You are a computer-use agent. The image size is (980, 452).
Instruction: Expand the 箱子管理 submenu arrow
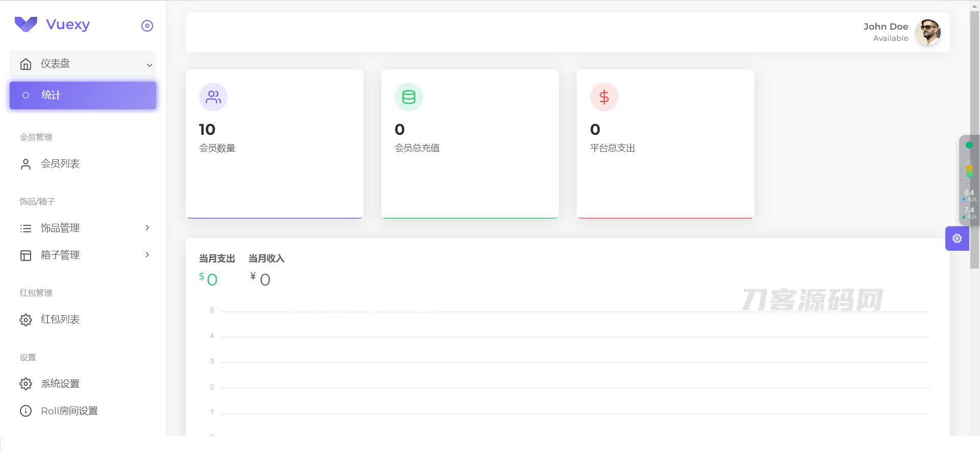[x=147, y=254]
